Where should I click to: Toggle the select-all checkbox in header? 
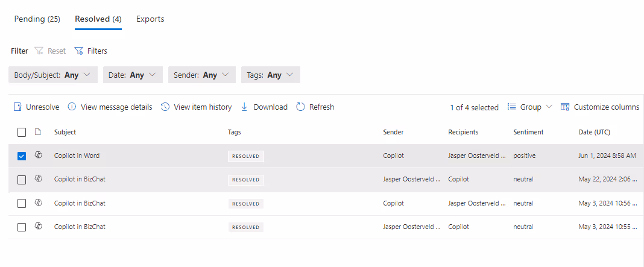[x=22, y=132]
